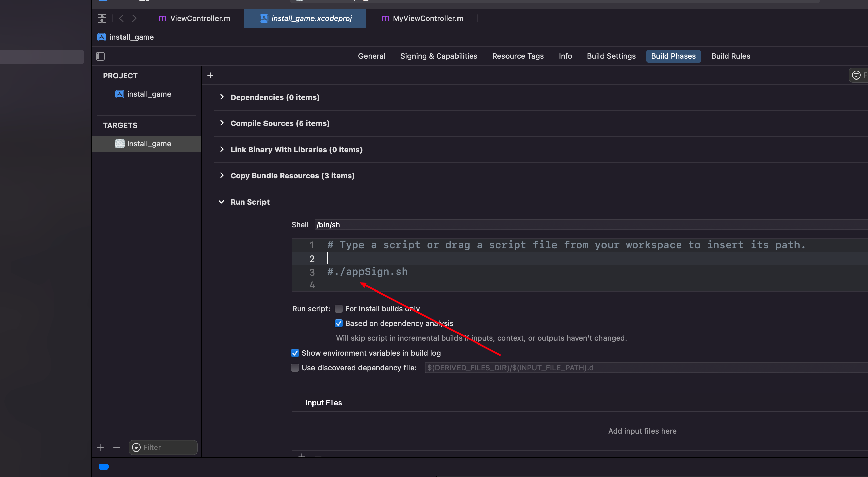Open the related items grid icon

pos(102,18)
